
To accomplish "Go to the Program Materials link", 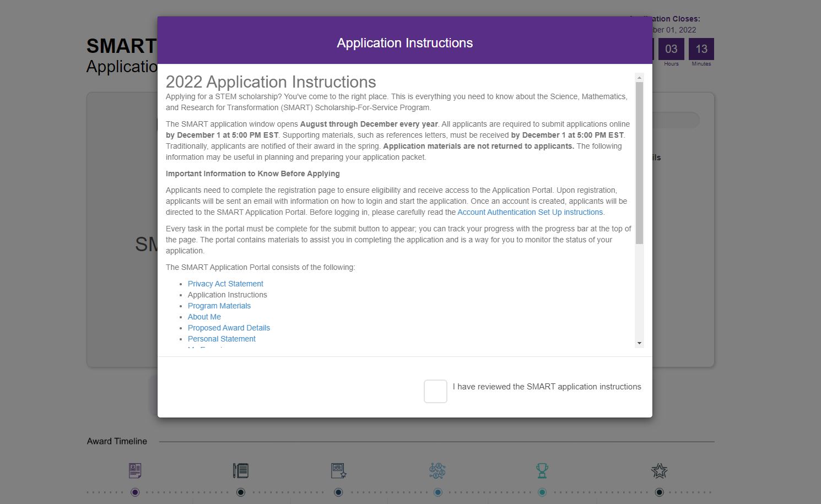I will pyautogui.click(x=219, y=306).
